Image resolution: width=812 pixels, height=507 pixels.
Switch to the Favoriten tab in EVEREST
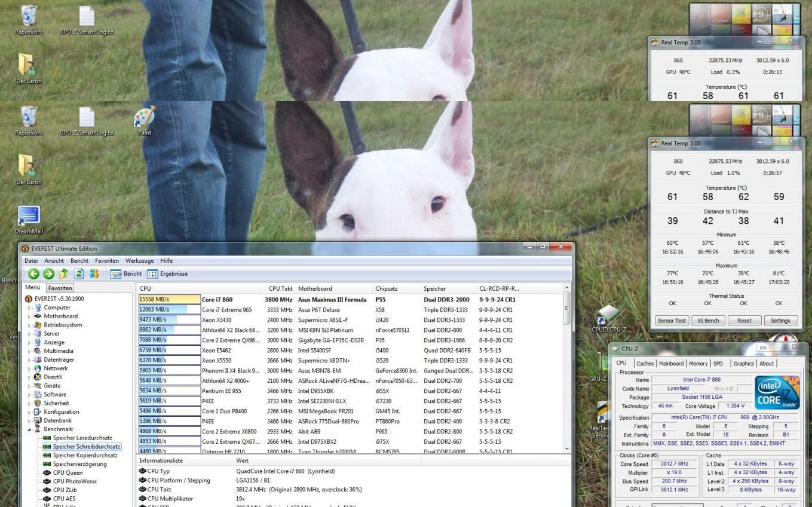pos(60,288)
